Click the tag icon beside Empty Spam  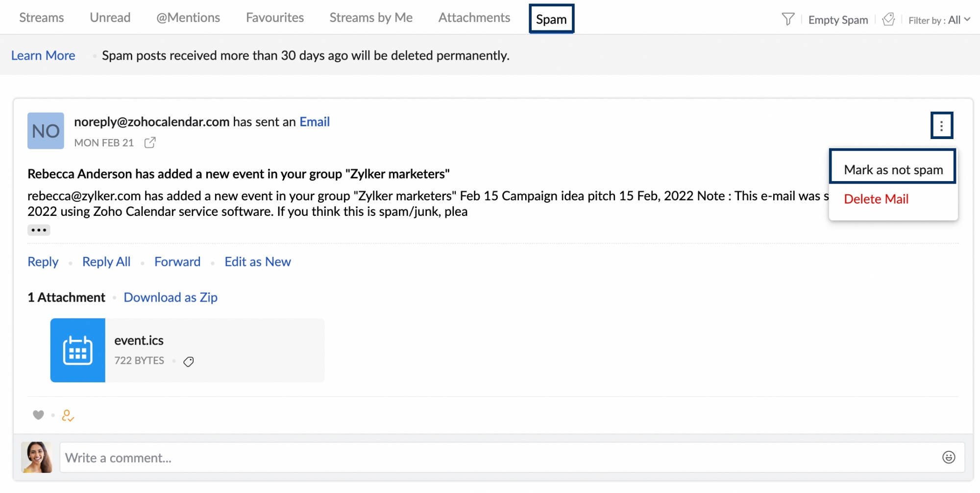888,20
